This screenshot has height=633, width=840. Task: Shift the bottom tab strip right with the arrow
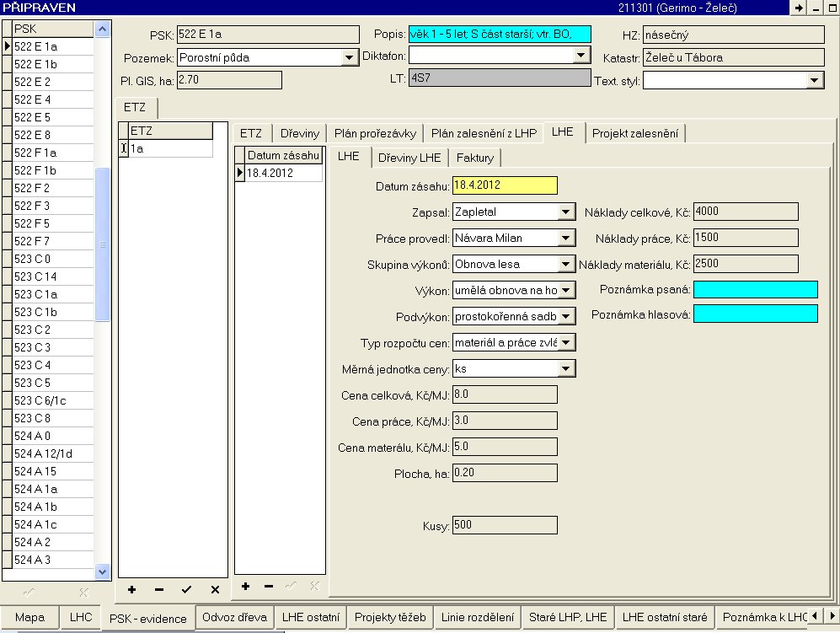(832, 616)
